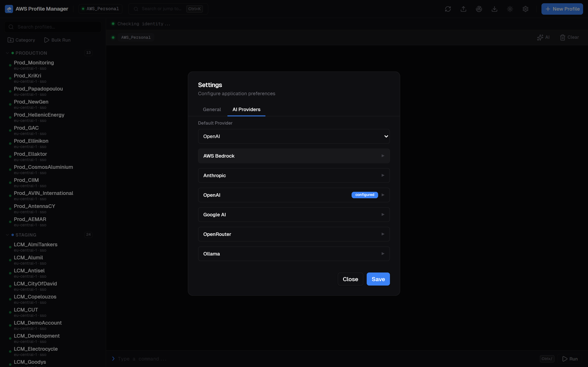This screenshot has height=367, width=588.
Task: Click the Search profiles input field
Action: tap(52, 27)
